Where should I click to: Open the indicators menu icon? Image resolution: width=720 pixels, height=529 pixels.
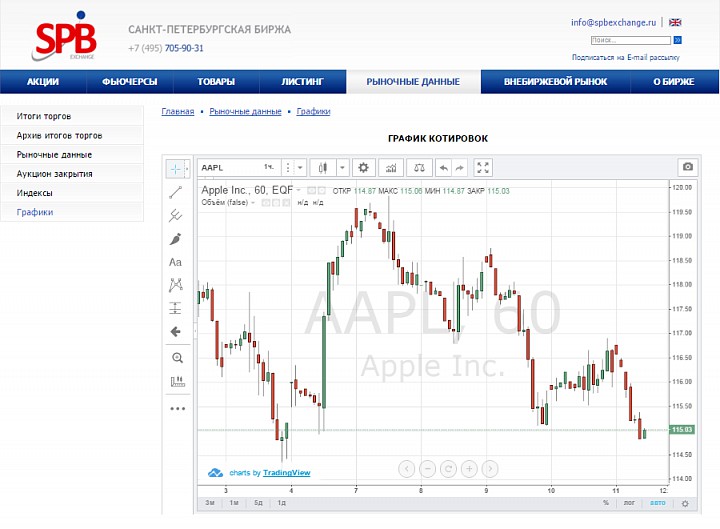coord(391,168)
